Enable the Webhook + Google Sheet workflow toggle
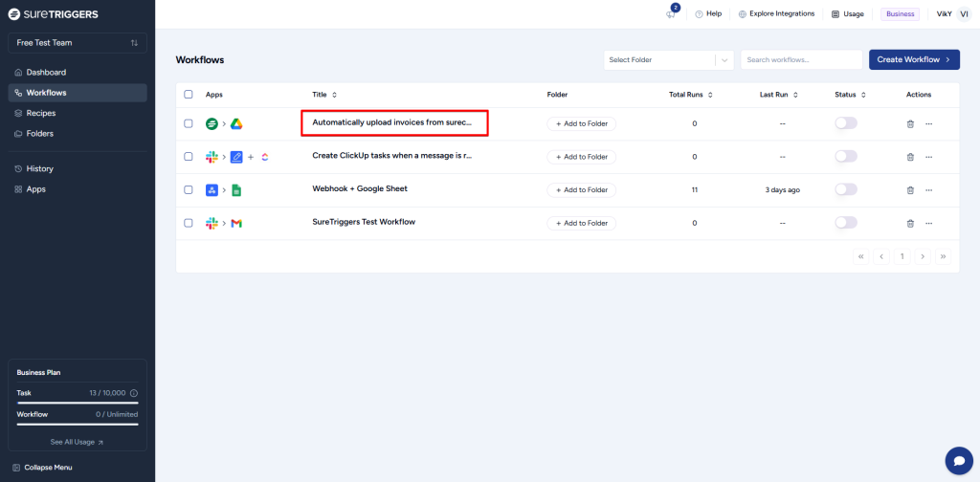 tap(846, 189)
